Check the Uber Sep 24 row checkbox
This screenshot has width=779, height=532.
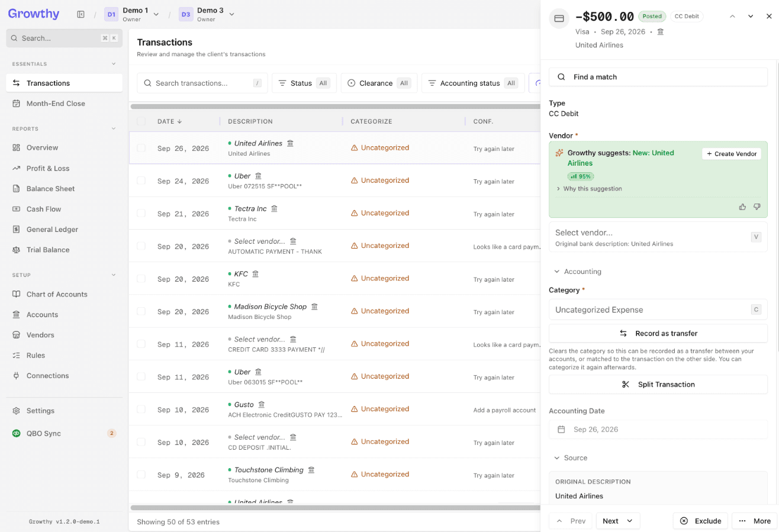tap(141, 180)
